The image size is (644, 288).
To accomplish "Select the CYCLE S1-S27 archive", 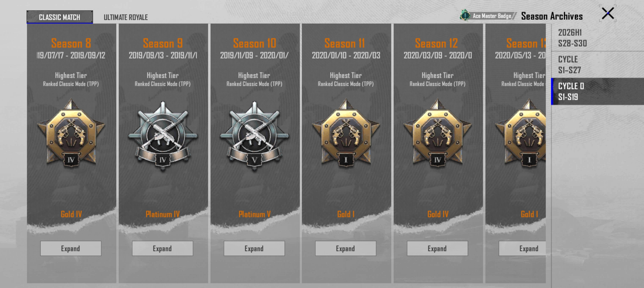I will click(598, 65).
